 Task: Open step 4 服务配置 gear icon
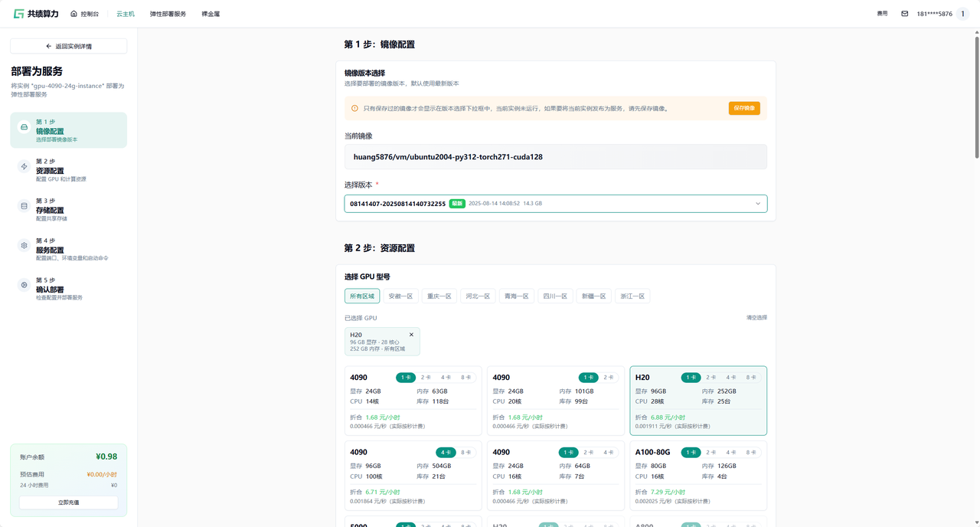[x=24, y=246]
